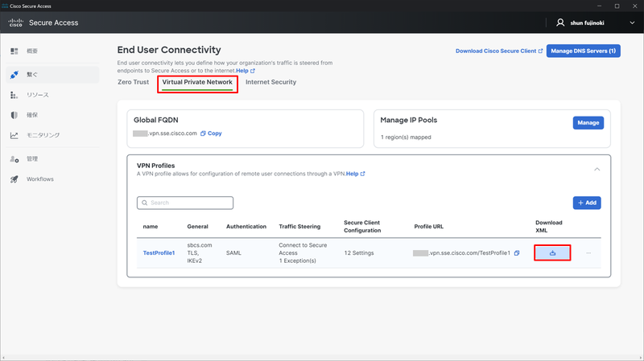
Task: Open the TestProfile1 profile link
Action: pyautogui.click(x=159, y=252)
